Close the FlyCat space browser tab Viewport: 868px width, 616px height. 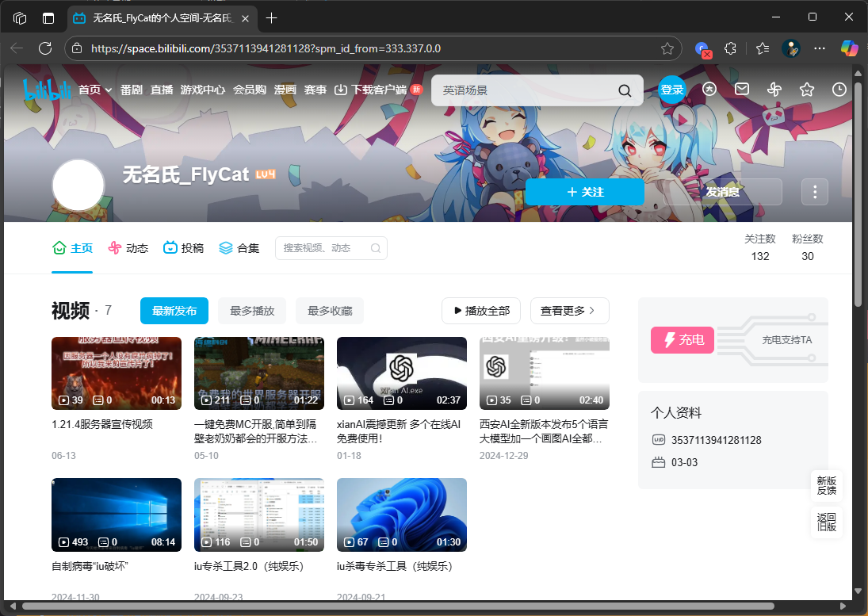tap(245, 18)
